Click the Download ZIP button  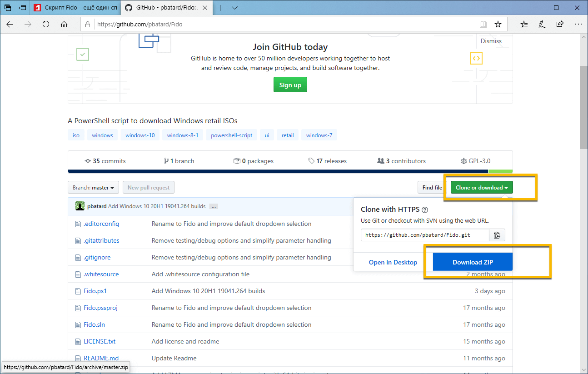(x=473, y=262)
